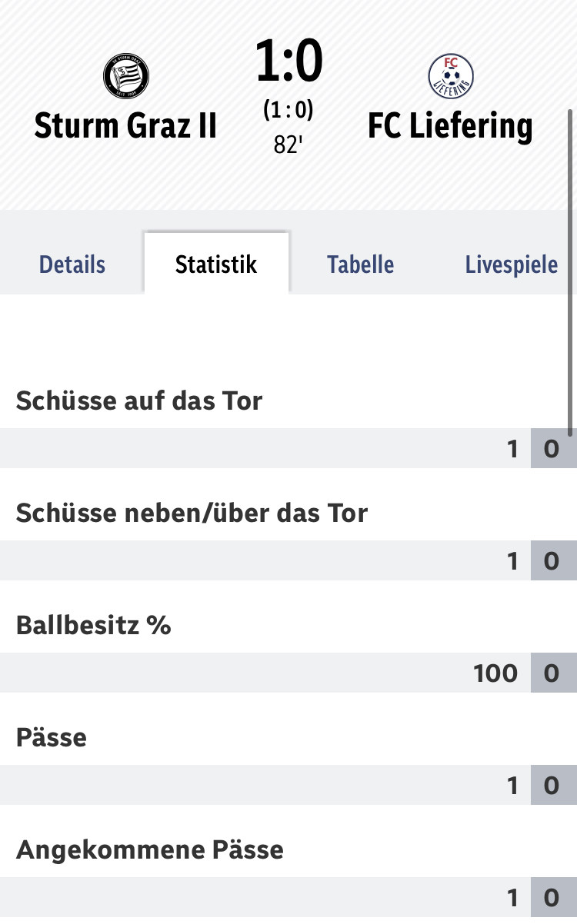
Task: Click the Pässe statistic bar
Action: click(288, 785)
